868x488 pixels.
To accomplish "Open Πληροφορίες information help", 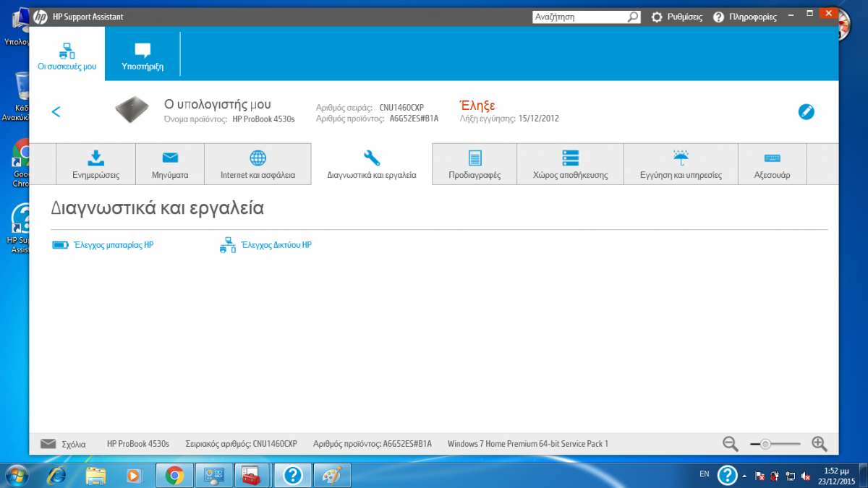I will click(x=745, y=17).
